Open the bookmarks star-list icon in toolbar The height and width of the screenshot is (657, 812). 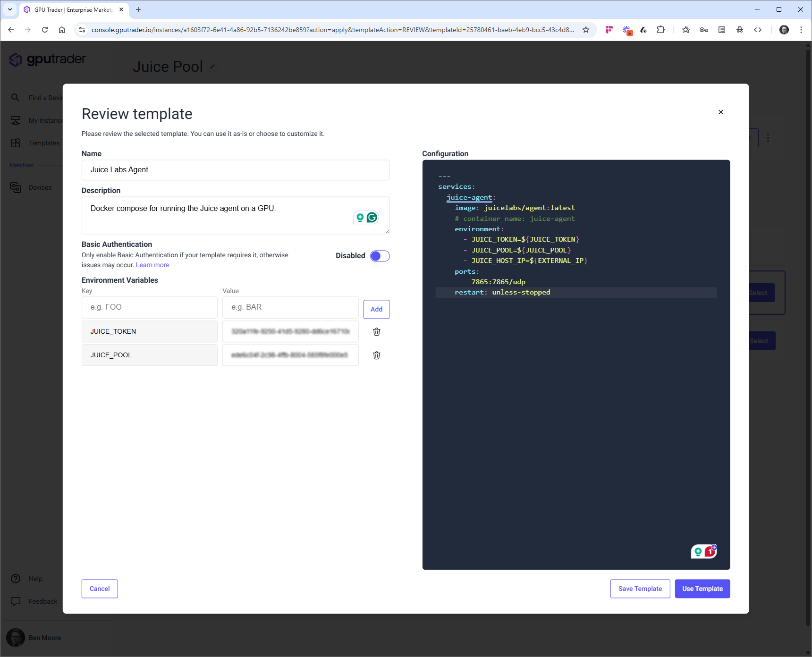coord(686,30)
